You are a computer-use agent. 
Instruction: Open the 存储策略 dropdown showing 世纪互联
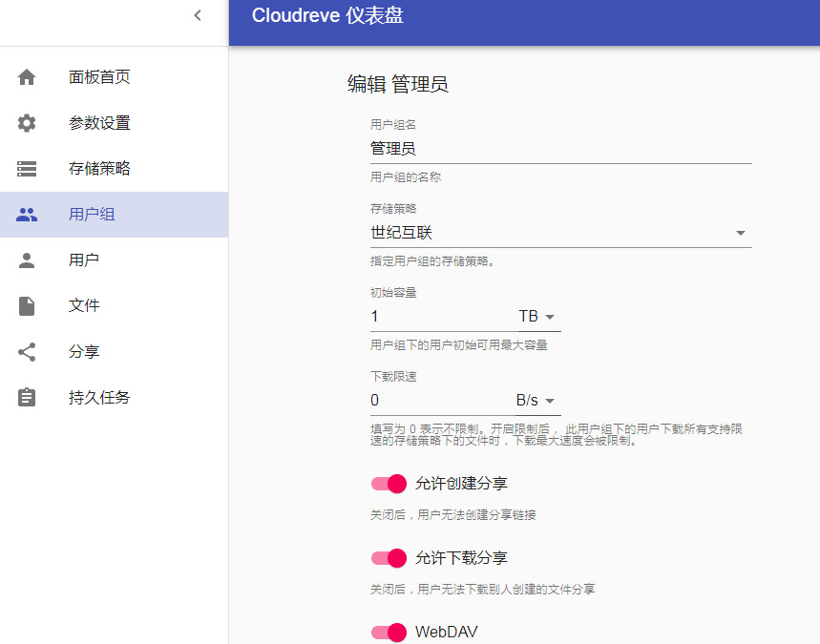pos(561,233)
